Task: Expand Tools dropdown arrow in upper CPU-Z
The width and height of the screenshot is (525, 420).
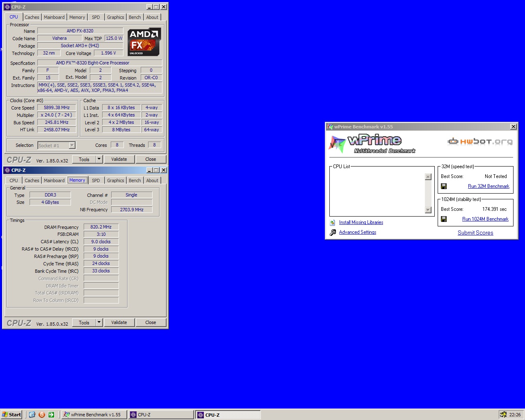Action: [x=99, y=159]
